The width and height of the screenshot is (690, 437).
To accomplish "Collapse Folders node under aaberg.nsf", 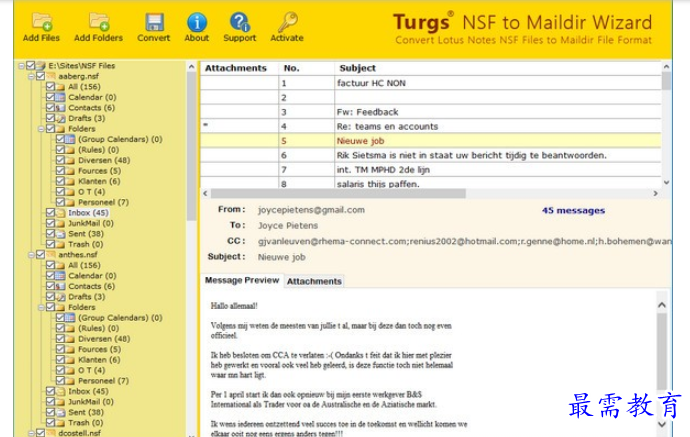I will point(41,129).
